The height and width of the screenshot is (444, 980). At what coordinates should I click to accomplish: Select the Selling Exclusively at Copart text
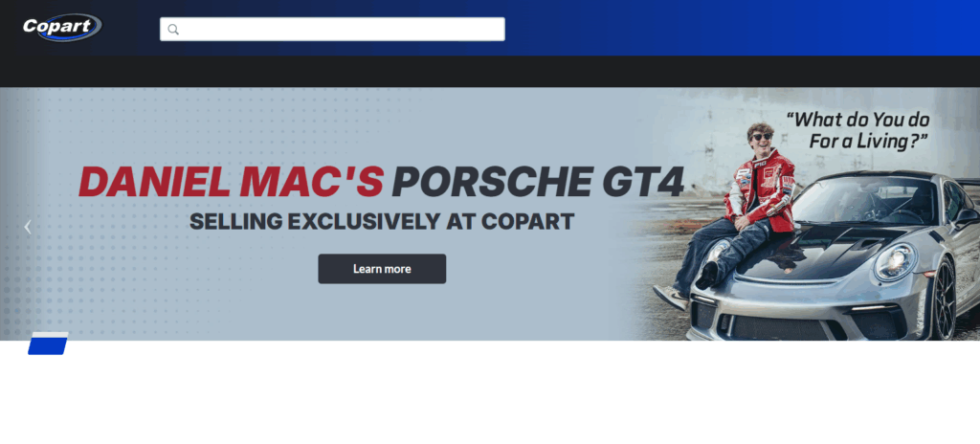click(382, 221)
